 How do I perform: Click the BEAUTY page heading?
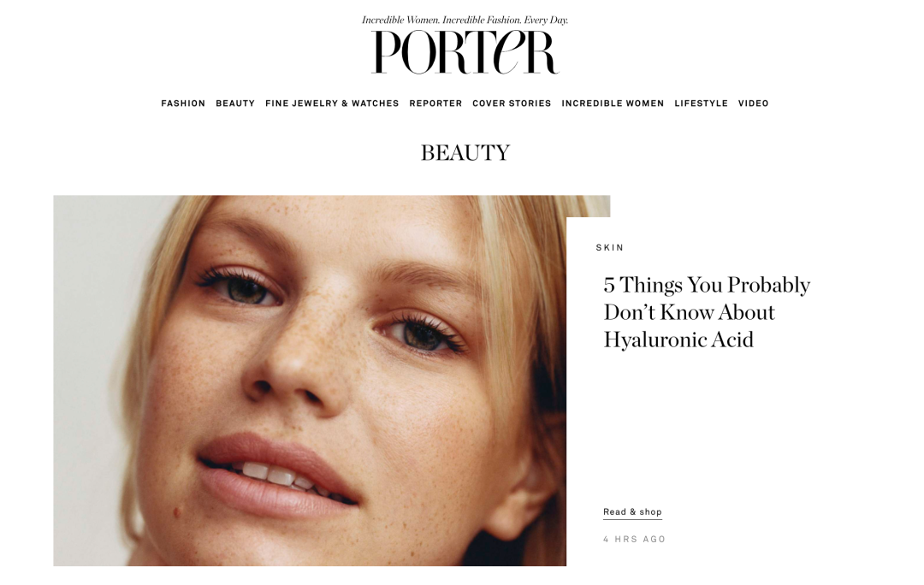pyautogui.click(x=465, y=153)
